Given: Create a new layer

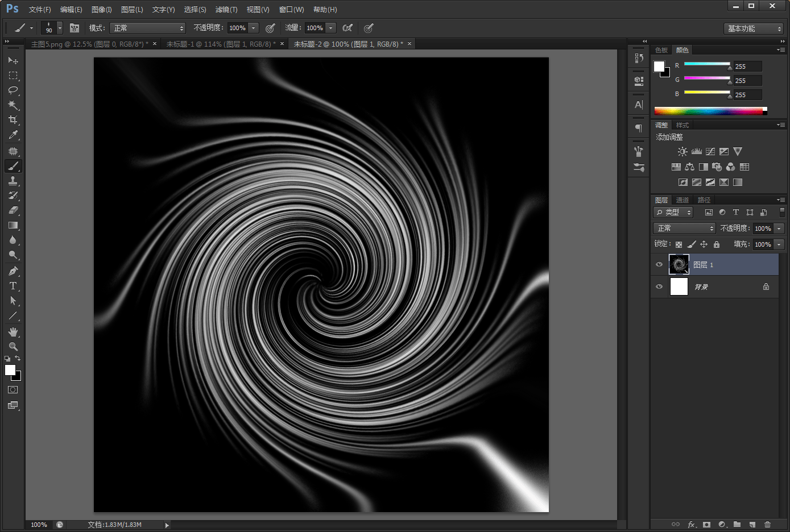Looking at the screenshot, I should (752, 525).
